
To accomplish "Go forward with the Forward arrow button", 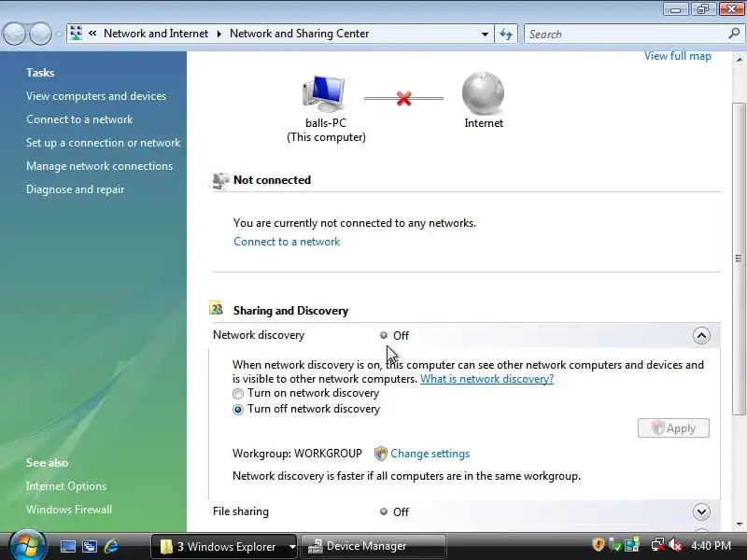I will click(x=41, y=34).
